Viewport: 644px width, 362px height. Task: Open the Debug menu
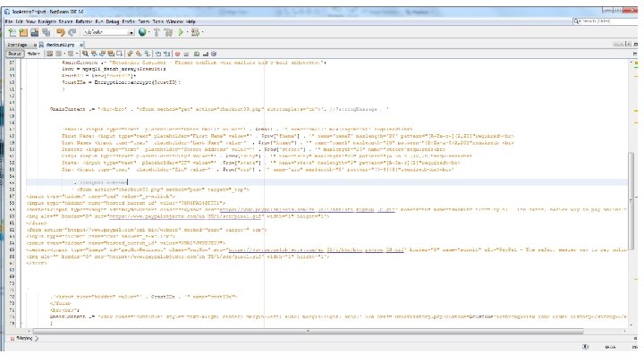[x=113, y=21]
